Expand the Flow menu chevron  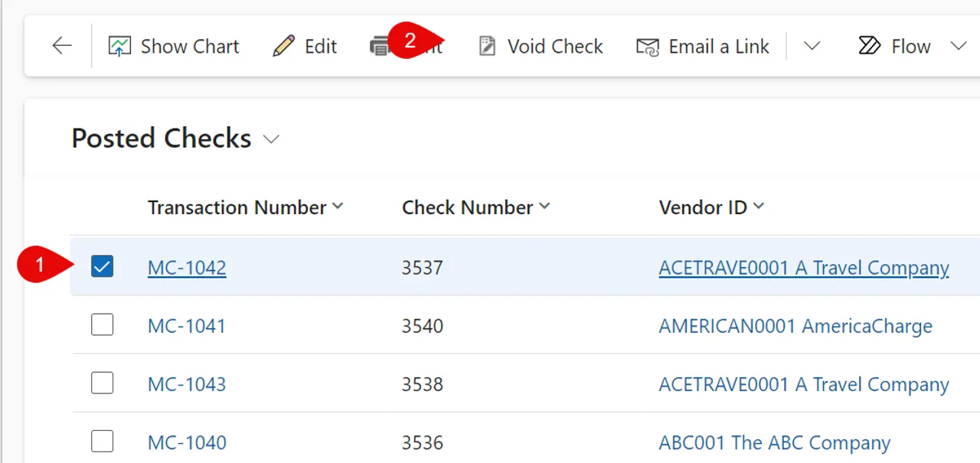[x=958, y=47]
